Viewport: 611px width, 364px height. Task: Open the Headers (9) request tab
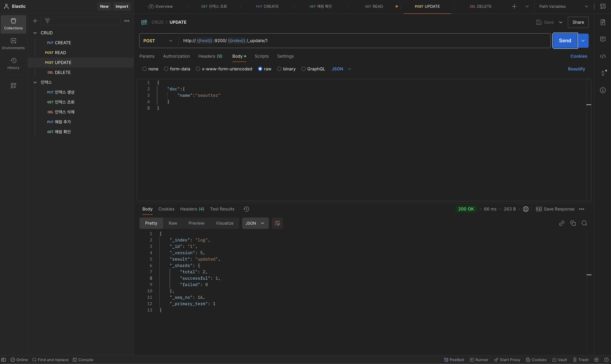[x=210, y=56]
